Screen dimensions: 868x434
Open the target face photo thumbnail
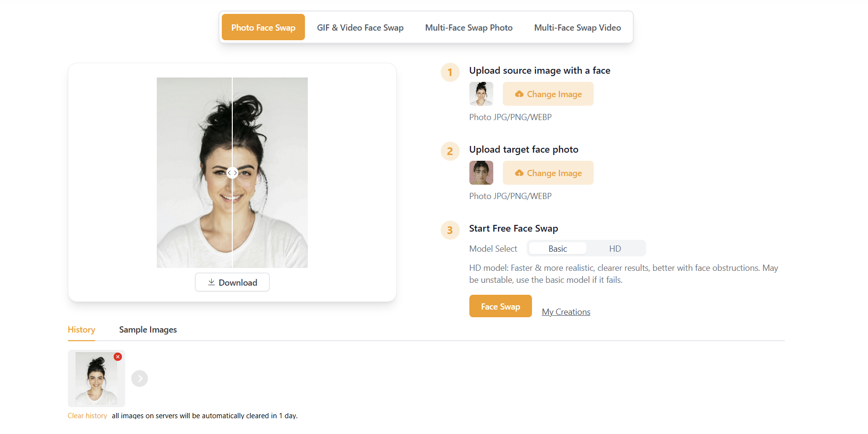pos(481,173)
